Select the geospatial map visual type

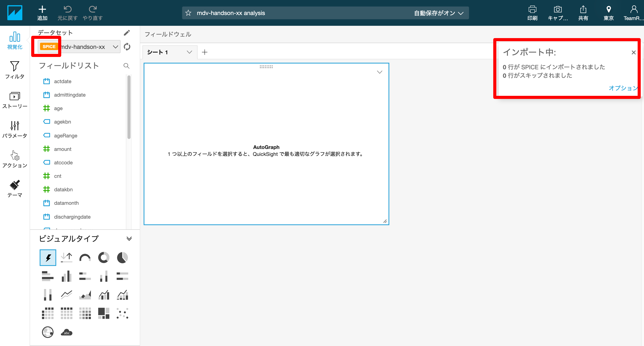coord(48,332)
